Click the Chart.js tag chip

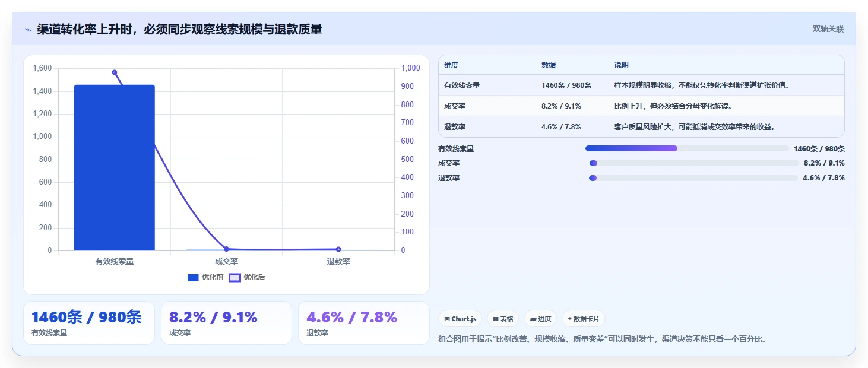click(460, 319)
